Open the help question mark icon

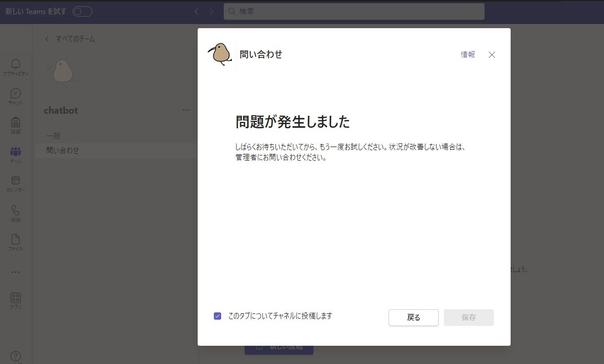16,356
